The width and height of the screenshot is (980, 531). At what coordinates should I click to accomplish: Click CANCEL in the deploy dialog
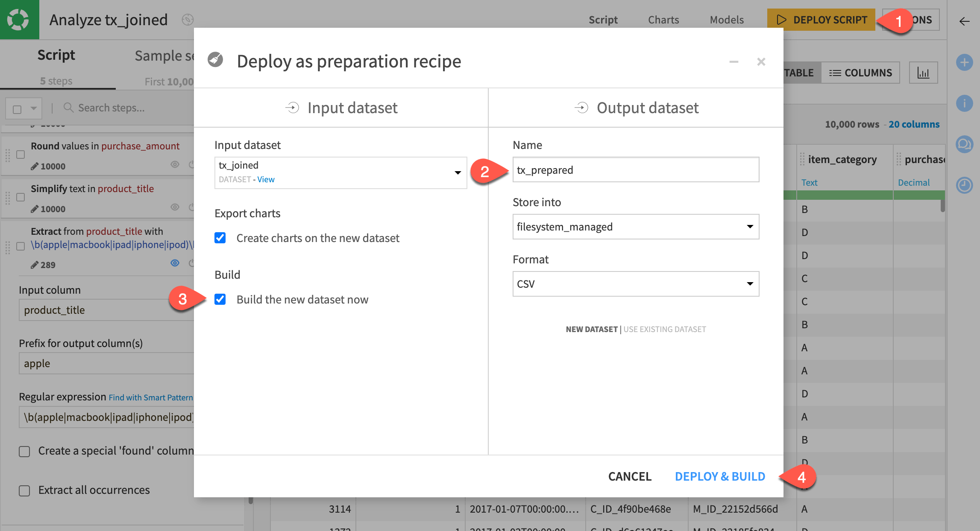(x=630, y=476)
